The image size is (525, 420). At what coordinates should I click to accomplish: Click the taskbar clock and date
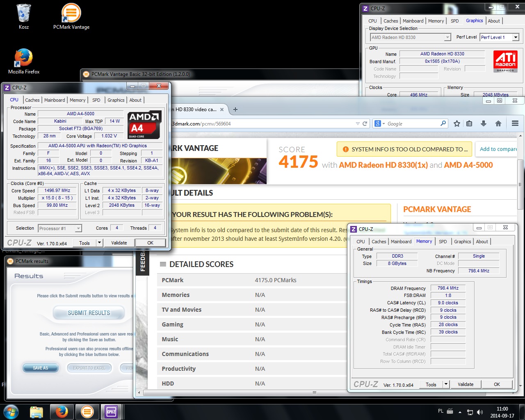pos(502,412)
